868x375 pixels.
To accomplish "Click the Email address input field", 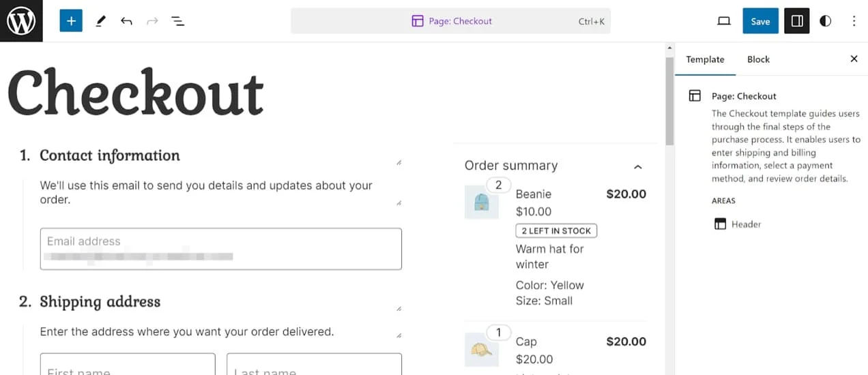I will click(220, 249).
